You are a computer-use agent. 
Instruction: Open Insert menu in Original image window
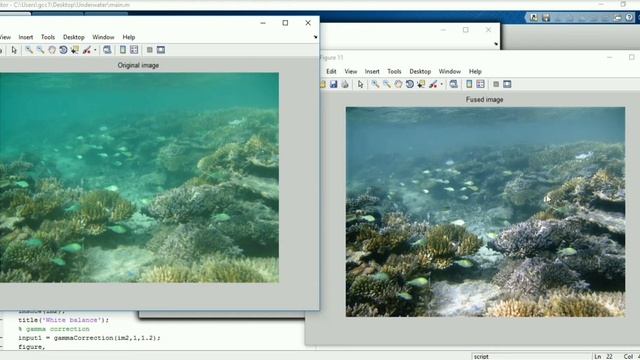click(x=26, y=37)
